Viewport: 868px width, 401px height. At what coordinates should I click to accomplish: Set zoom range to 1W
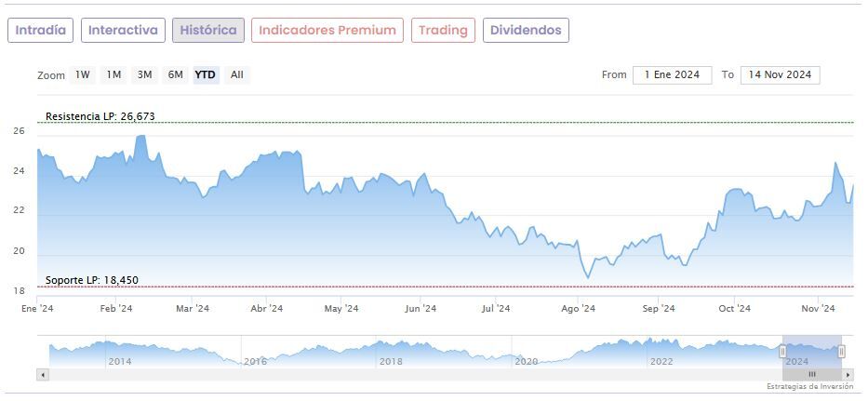point(83,74)
